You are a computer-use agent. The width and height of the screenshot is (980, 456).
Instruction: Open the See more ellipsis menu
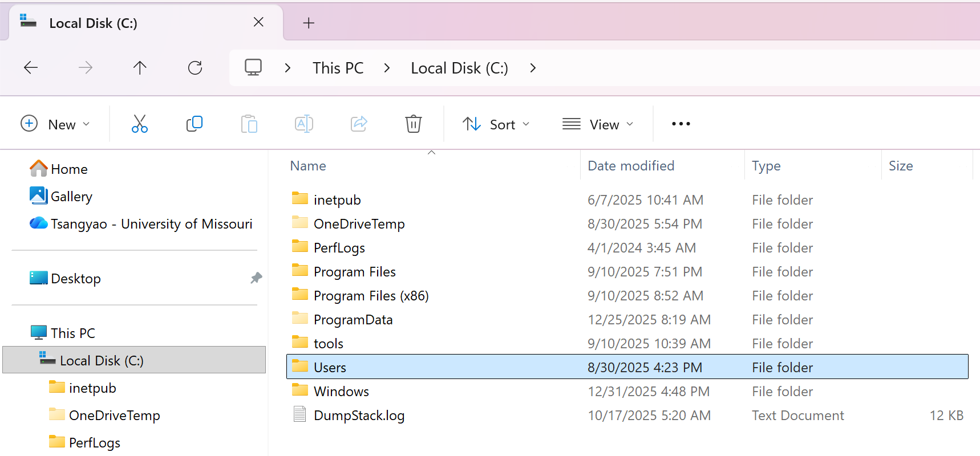[681, 124]
